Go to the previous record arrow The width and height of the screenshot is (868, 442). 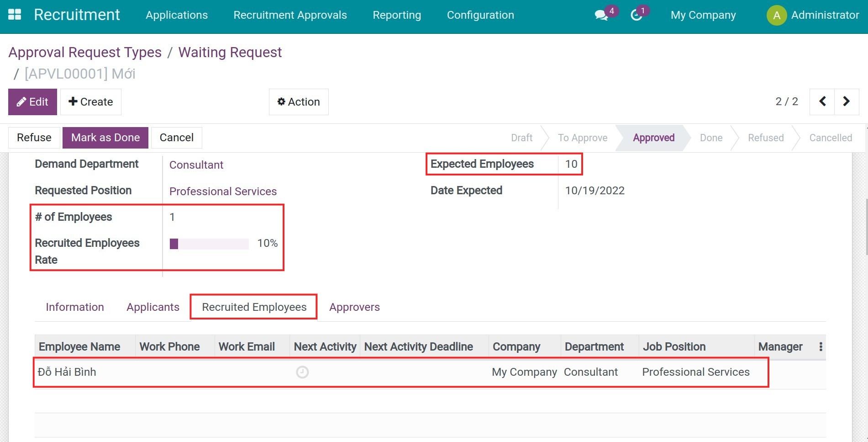822,101
